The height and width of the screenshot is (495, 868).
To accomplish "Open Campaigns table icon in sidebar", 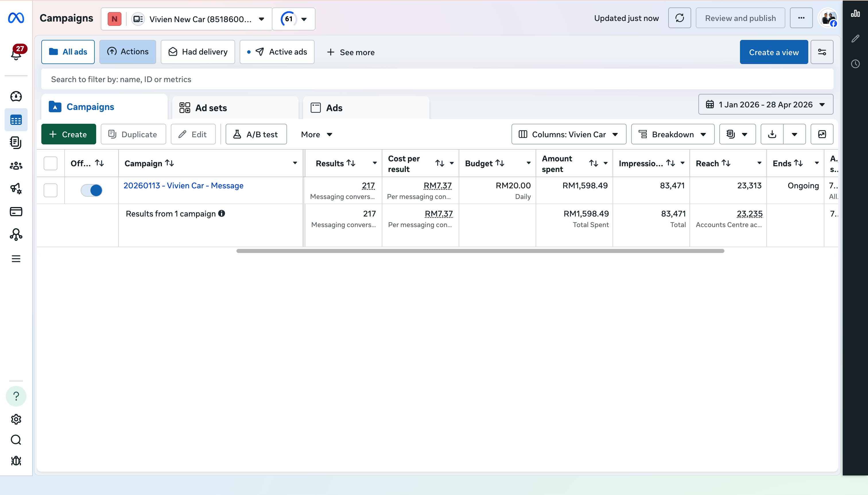I will coord(16,120).
